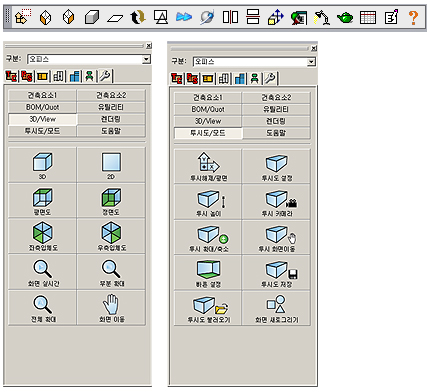
Task: Open 투시도 불러오기 load perspective icon
Action: tap(208, 309)
